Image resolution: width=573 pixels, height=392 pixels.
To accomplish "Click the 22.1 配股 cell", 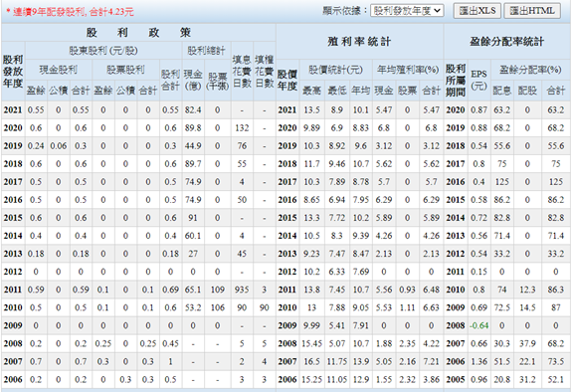I will click(527, 361).
